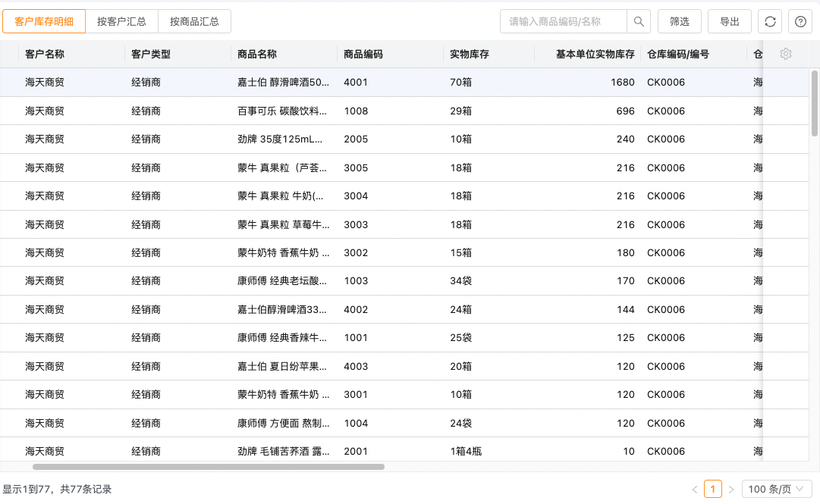Click product code 2005
Image resolution: width=820 pixels, height=504 pixels.
tap(356, 139)
